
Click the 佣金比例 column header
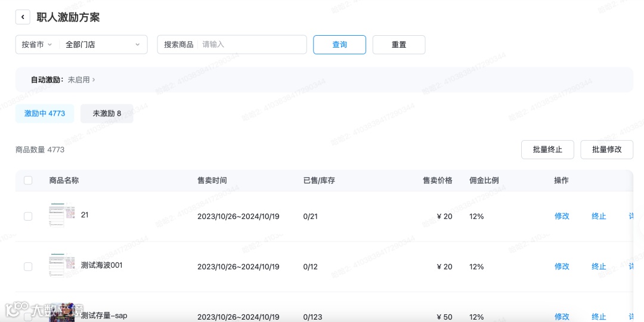(x=484, y=180)
